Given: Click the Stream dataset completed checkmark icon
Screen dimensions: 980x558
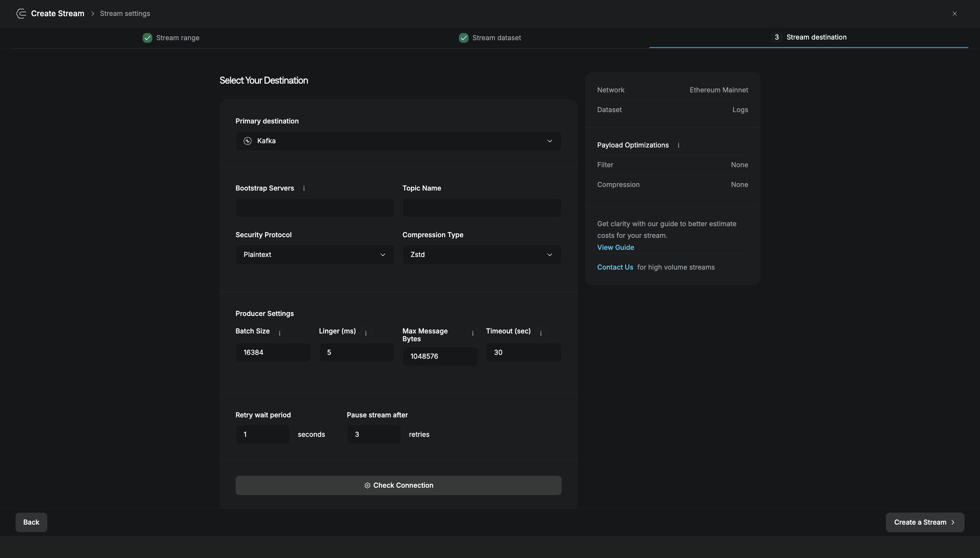Looking at the screenshot, I should click(463, 38).
